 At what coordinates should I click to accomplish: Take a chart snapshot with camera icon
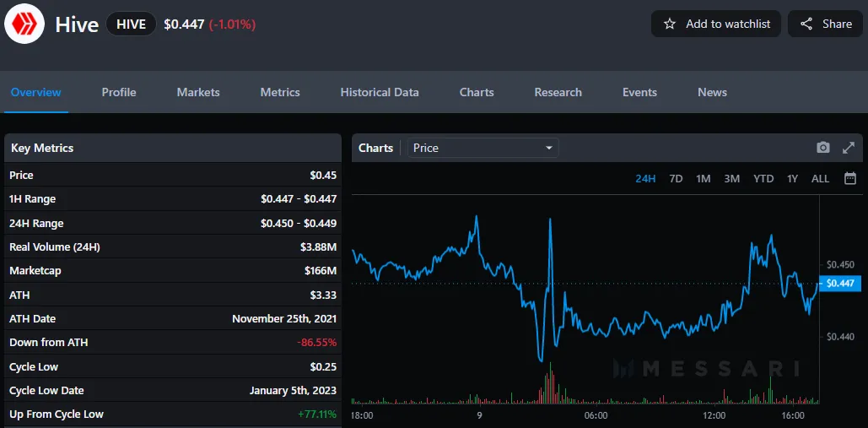pos(823,148)
